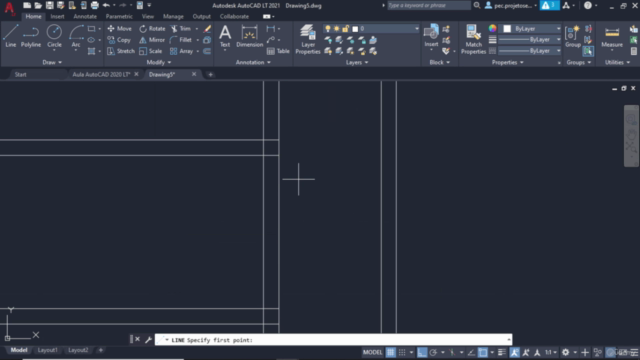Image resolution: width=640 pixels, height=360 pixels.
Task: Click the object color wheel swatch
Action: coord(493,29)
